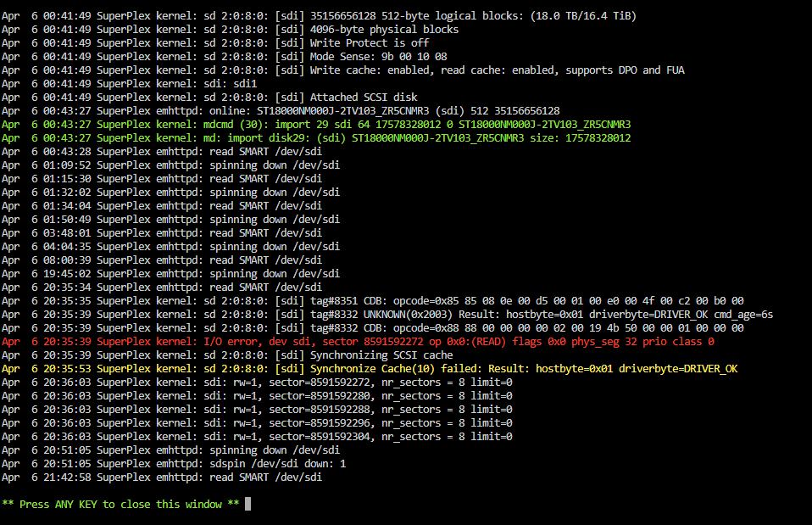Select green mdcmd import 29 sdi line
The height and width of the screenshot is (525, 812).
(x=316, y=125)
